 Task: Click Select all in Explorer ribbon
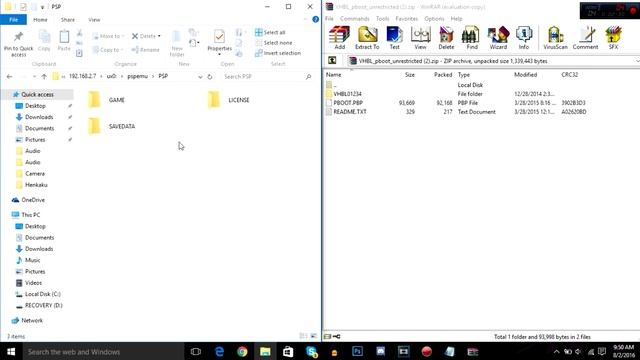click(270, 32)
